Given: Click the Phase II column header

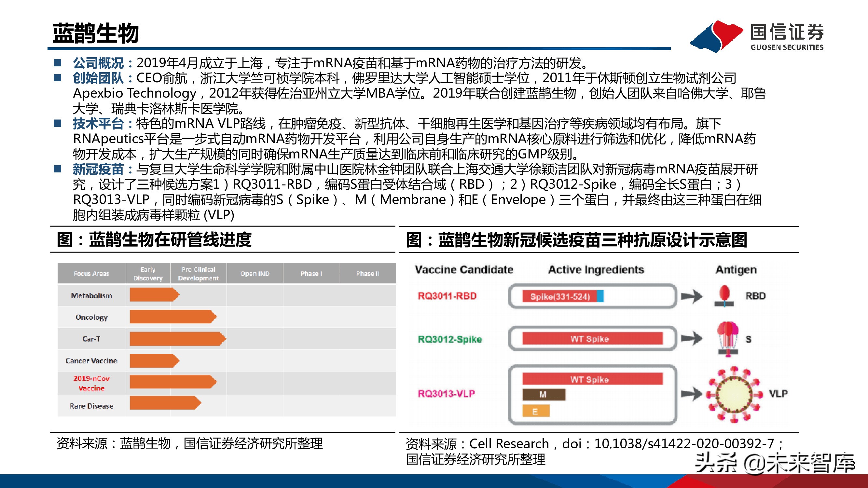Looking at the screenshot, I should (x=368, y=274).
